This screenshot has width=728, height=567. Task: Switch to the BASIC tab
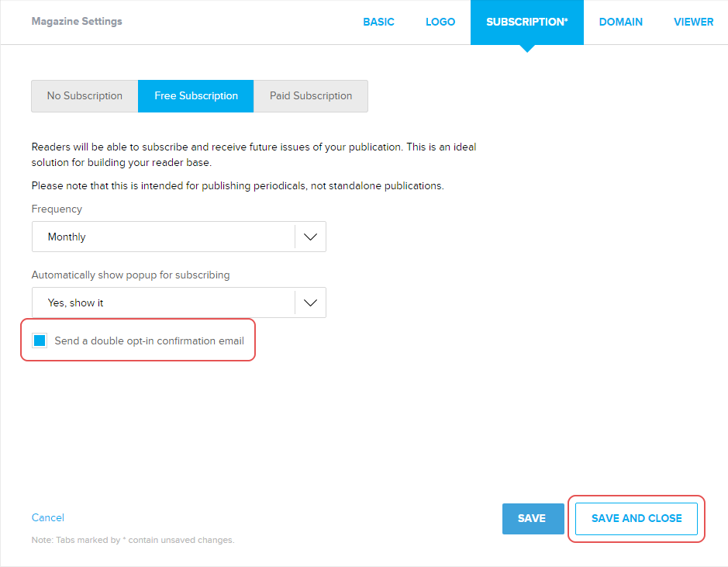pos(378,22)
